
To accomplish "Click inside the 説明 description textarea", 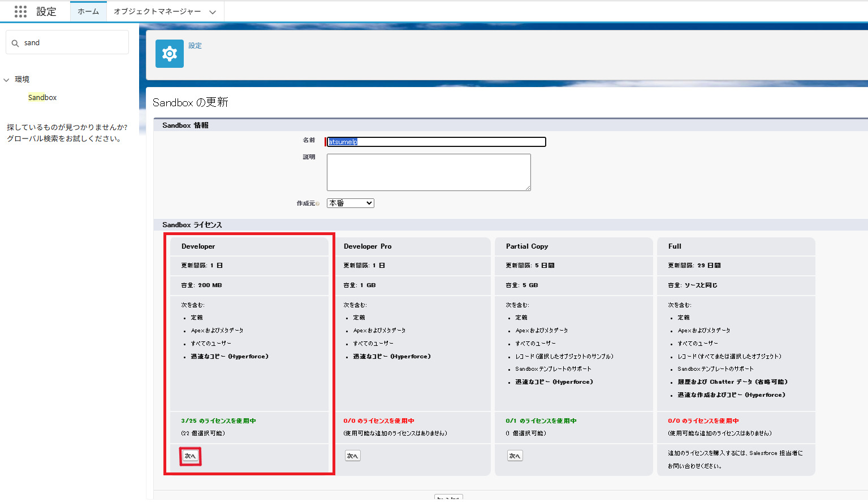I will point(429,172).
